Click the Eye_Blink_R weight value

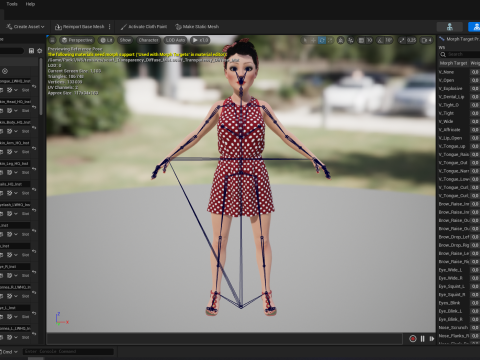pyautogui.click(x=475, y=319)
